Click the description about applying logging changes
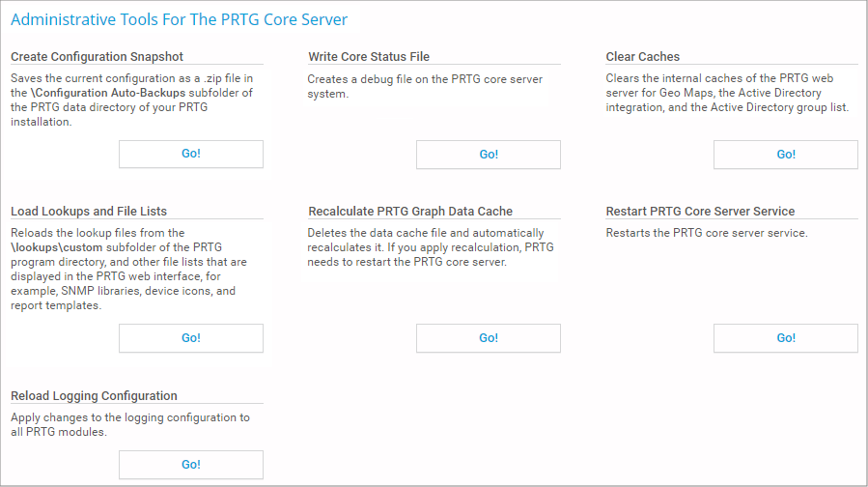This screenshot has width=868, height=487. (129, 425)
